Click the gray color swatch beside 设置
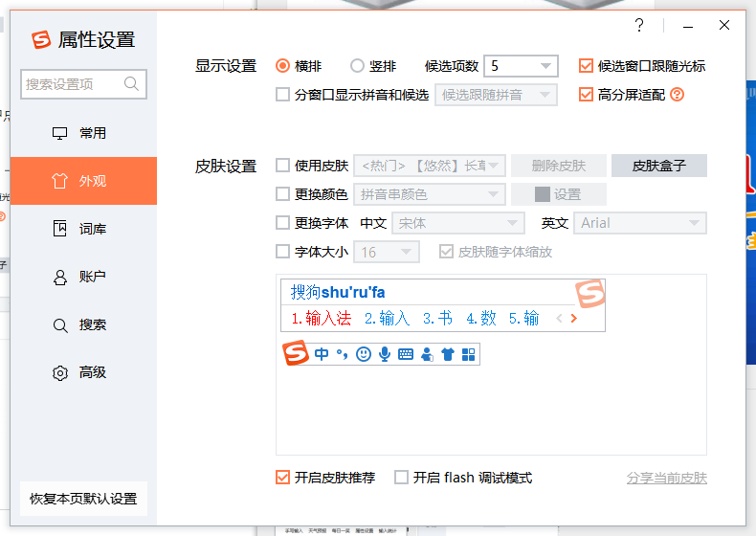756x536 pixels. 543,194
